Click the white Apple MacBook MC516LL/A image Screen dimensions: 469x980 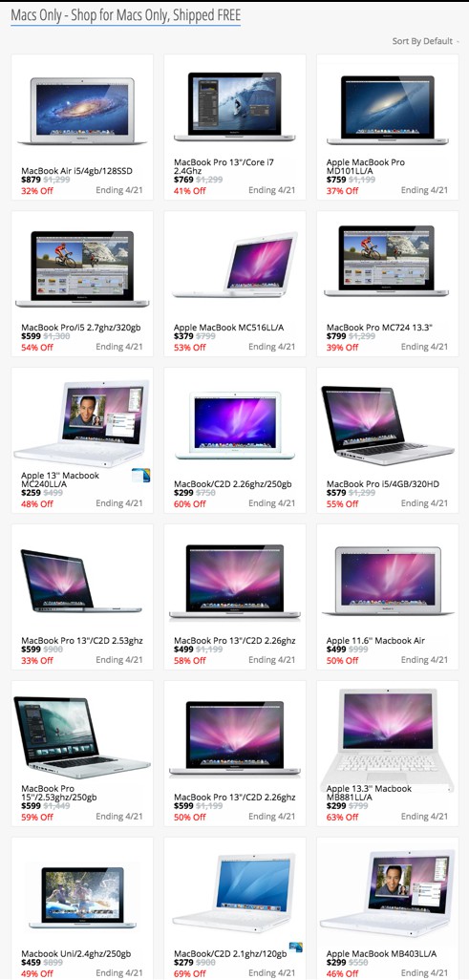[x=235, y=265]
